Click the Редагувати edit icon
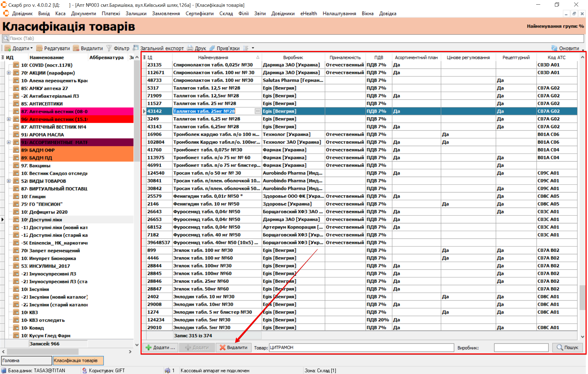The height and width of the screenshot is (374, 588). (x=40, y=48)
